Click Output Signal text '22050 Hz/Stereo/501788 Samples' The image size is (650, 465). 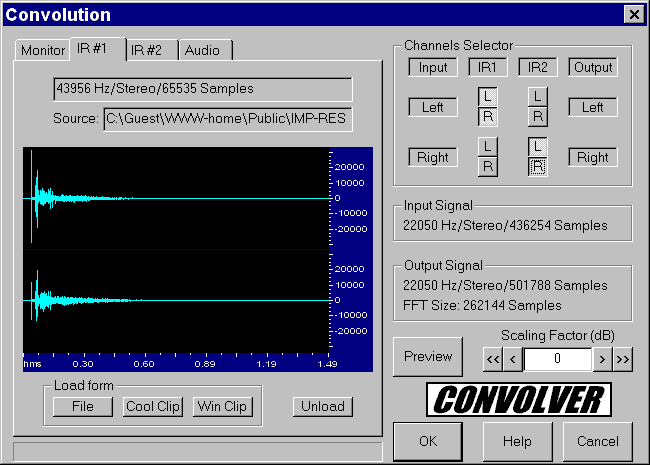pyautogui.click(x=505, y=286)
